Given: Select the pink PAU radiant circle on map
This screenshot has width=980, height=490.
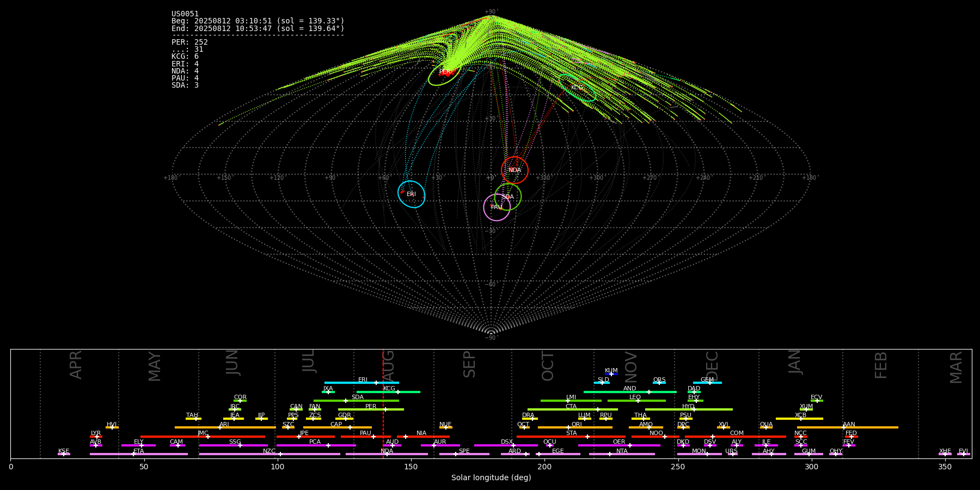Looking at the screenshot, I should (497, 207).
